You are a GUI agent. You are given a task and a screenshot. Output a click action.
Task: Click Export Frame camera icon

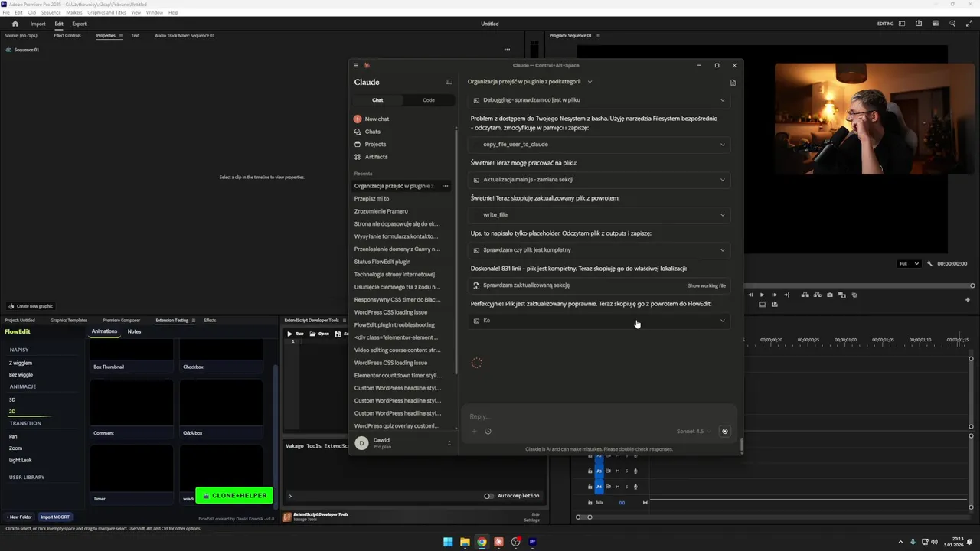click(830, 295)
